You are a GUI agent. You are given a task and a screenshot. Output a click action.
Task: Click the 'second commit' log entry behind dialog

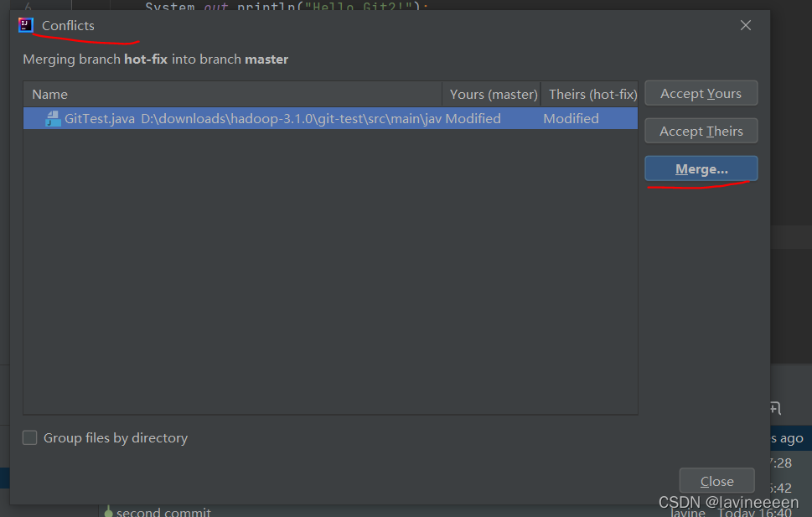[163, 512]
